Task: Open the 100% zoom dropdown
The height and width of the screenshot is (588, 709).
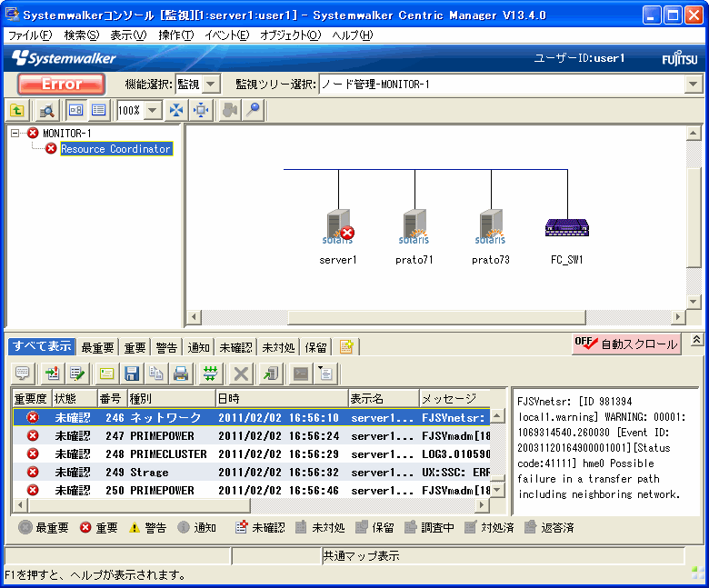Action: click(x=153, y=110)
